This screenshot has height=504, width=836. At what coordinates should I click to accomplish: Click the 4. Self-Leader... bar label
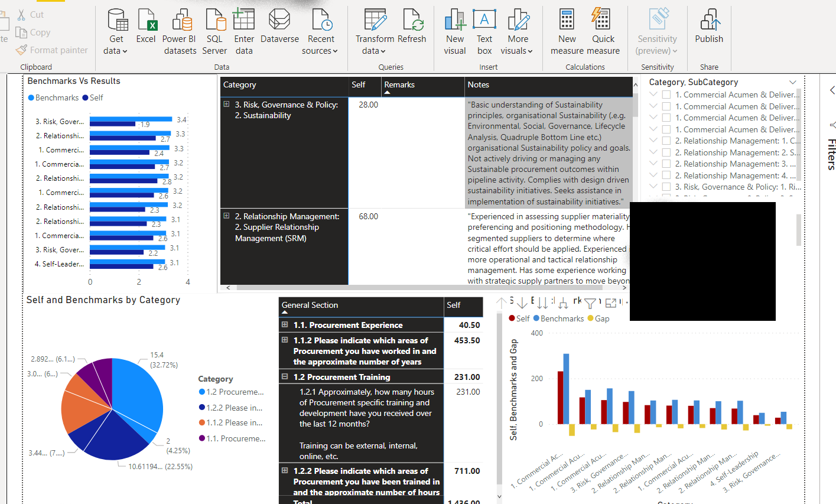[59, 264]
